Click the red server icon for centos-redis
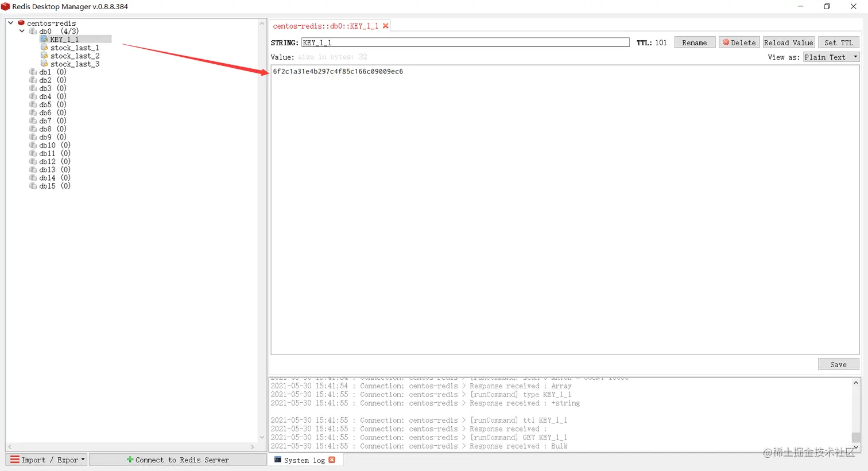This screenshot has width=868, height=471. coord(21,23)
